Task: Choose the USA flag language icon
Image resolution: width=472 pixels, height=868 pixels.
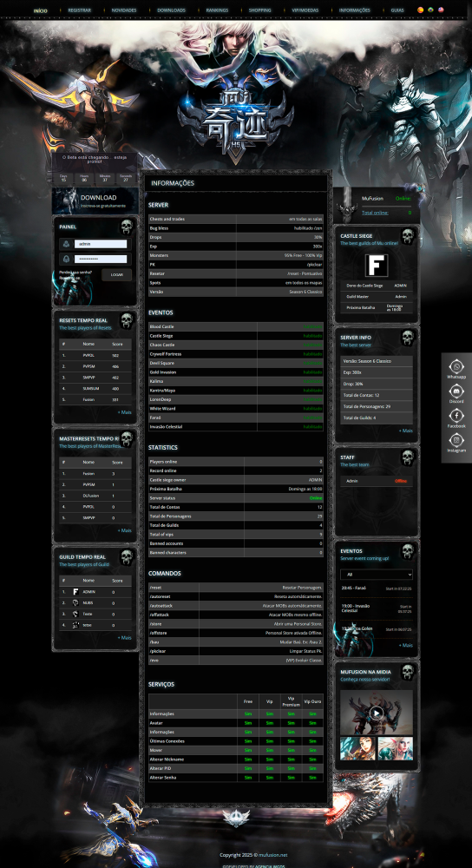Action: (x=441, y=10)
